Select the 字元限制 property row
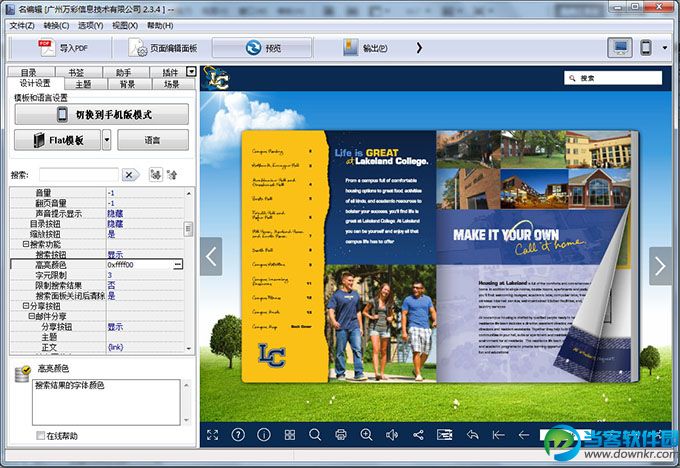Viewport: 680px width, 468px height. (97, 275)
